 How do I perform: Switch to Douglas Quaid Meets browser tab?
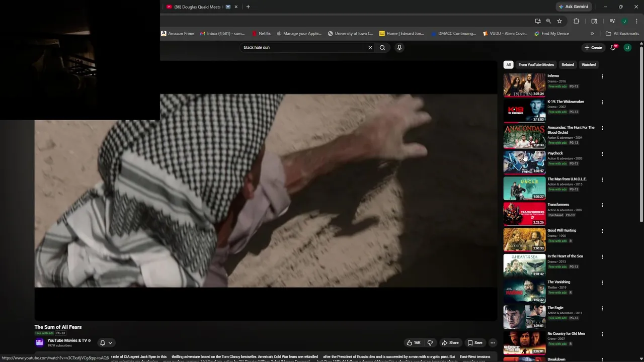pyautogui.click(x=197, y=7)
